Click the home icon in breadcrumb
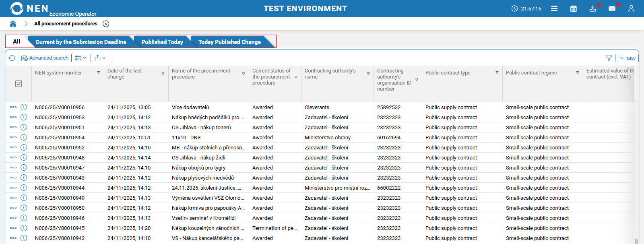 (13, 24)
